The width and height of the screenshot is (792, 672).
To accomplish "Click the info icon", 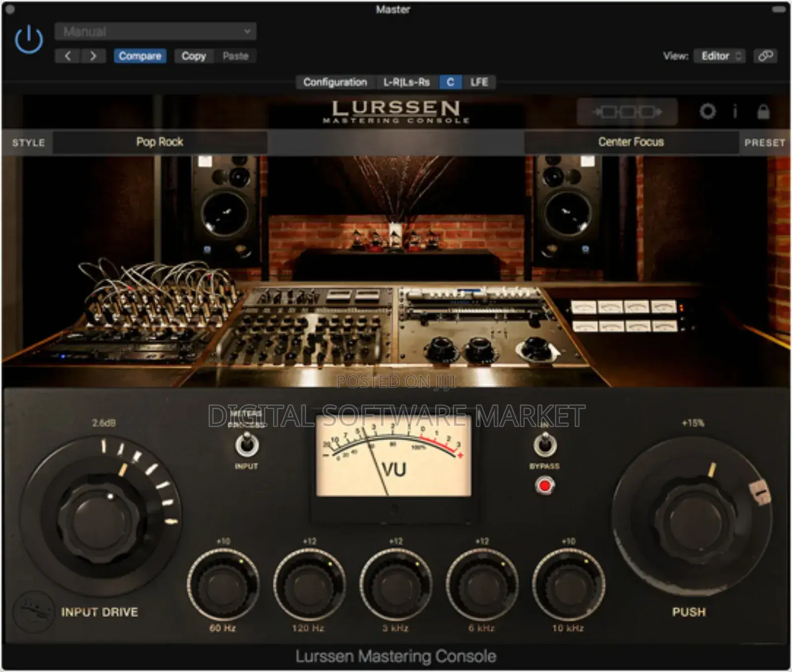I will coord(735,111).
